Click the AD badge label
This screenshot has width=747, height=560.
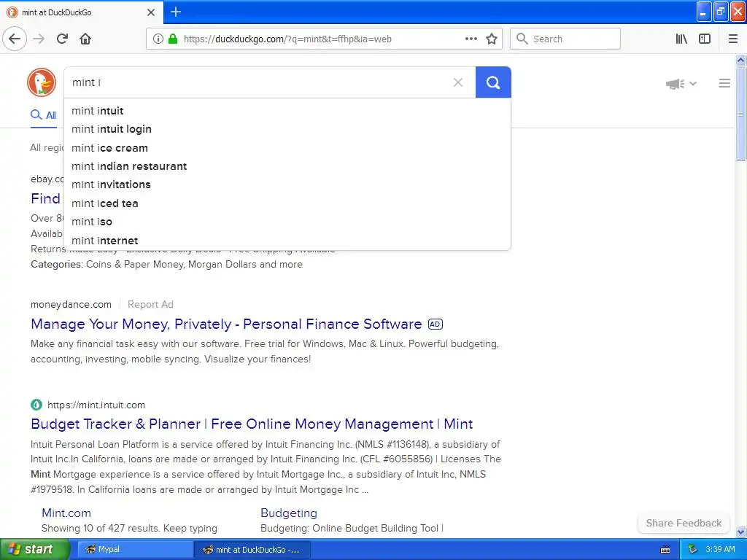436,324
